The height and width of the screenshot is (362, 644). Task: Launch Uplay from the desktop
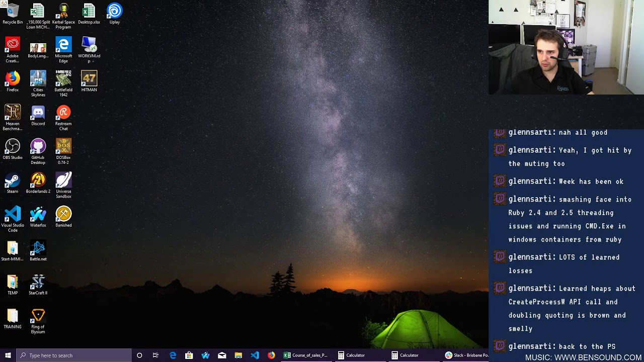pyautogui.click(x=114, y=14)
